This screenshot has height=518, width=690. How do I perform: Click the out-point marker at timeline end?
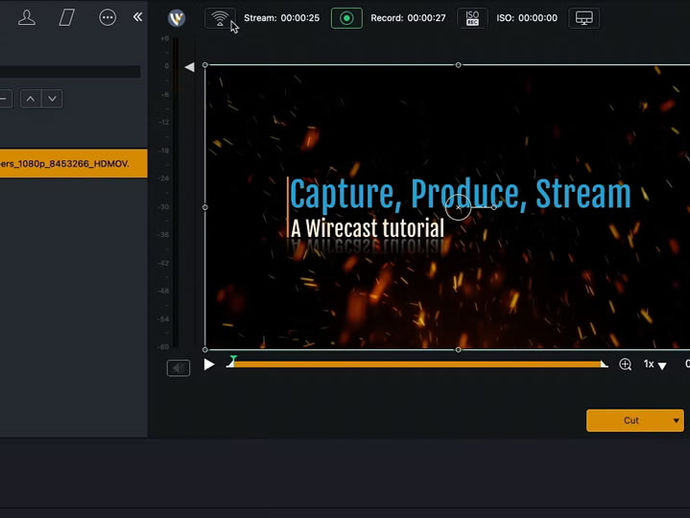coord(604,364)
